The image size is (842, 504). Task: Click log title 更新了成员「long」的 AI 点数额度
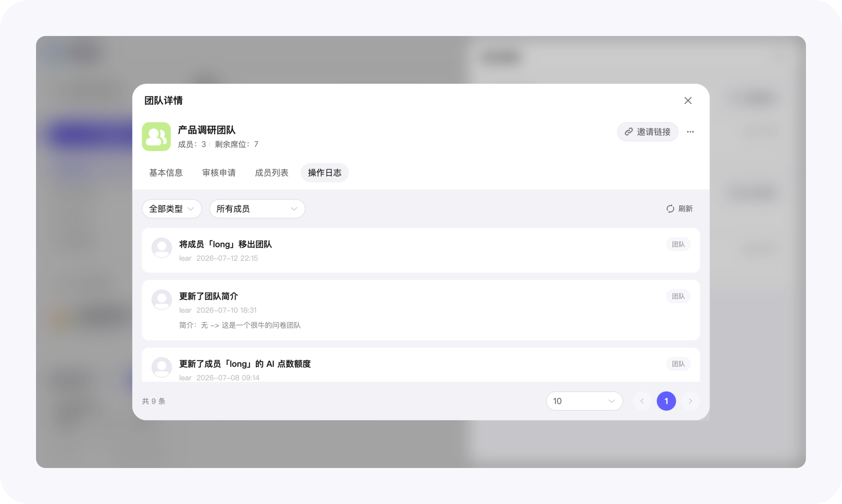coord(245,364)
